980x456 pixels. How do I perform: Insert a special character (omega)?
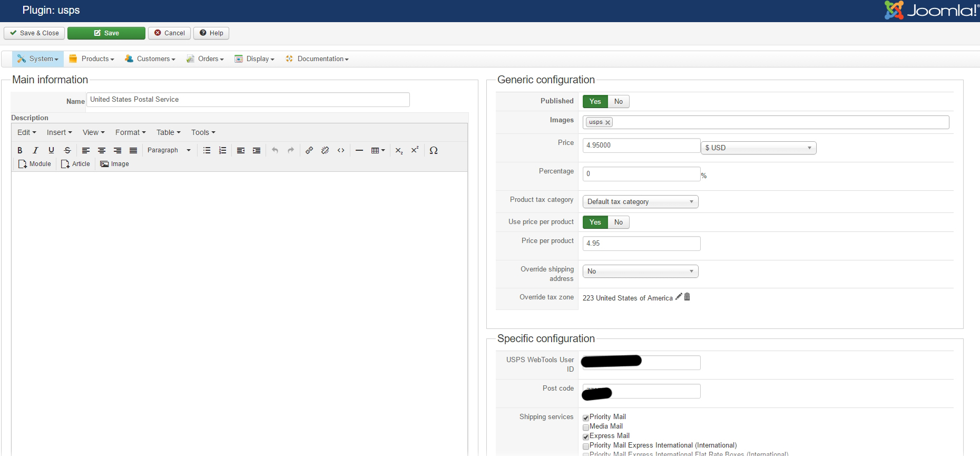point(434,150)
